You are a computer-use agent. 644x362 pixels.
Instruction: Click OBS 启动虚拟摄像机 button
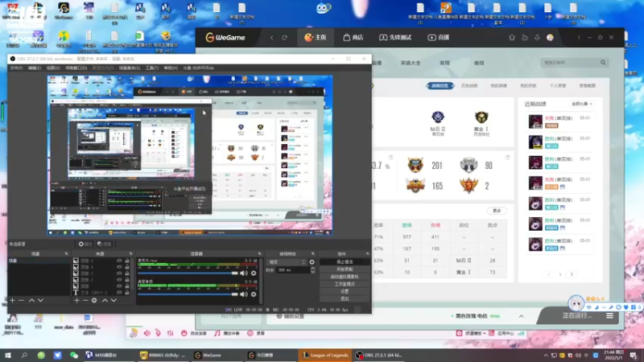345,277
